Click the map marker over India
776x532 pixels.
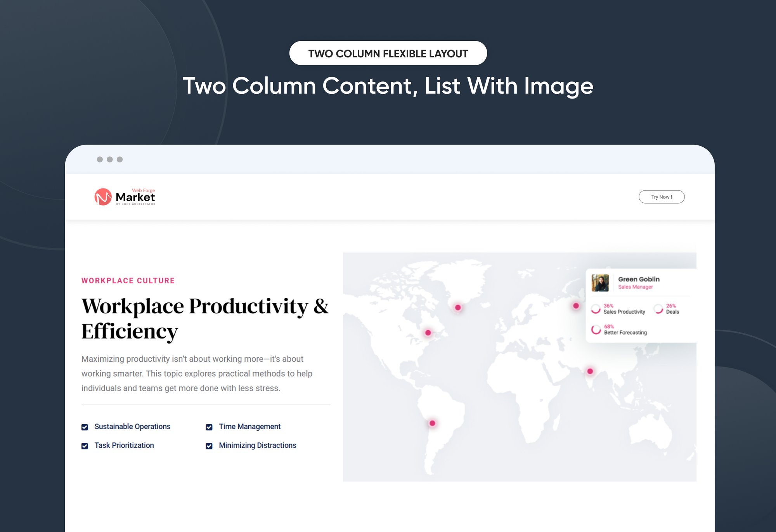tap(590, 371)
